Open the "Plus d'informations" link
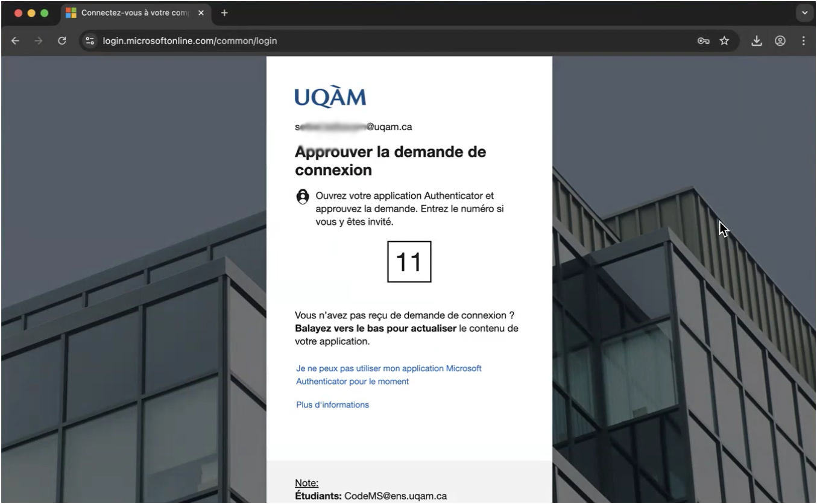The image size is (817, 504). click(x=332, y=405)
